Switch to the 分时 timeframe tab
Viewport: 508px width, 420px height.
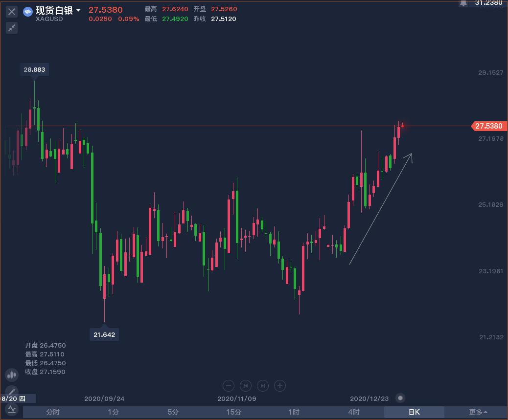[x=53, y=412]
